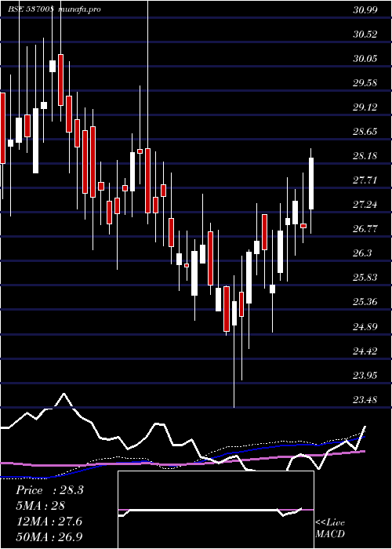
Task: Click the munafa.pro site label
Action: pyautogui.click(x=79, y=9)
